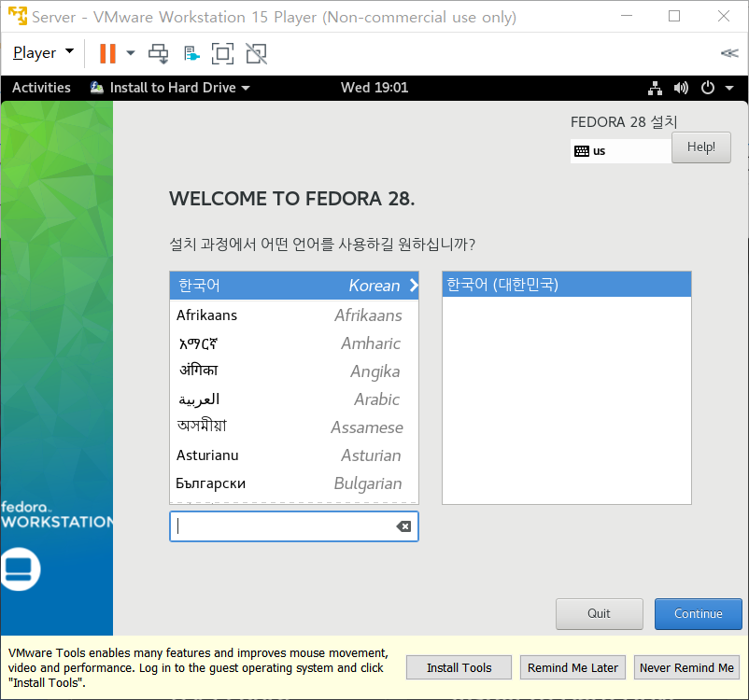Click the us keyboard layout indicator
Image resolution: width=749 pixels, height=700 pixels.
pos(620,151)
